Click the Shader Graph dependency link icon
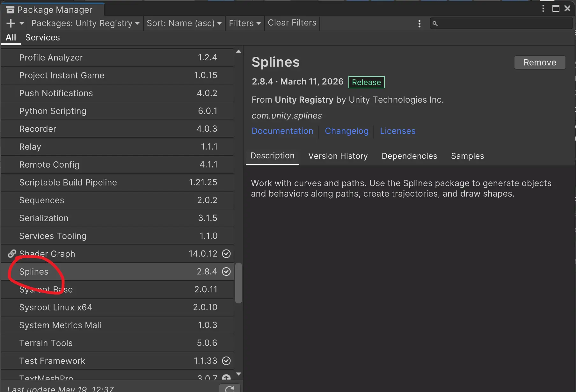The width and height of the screenshot is (576, 392). [12, 254]
